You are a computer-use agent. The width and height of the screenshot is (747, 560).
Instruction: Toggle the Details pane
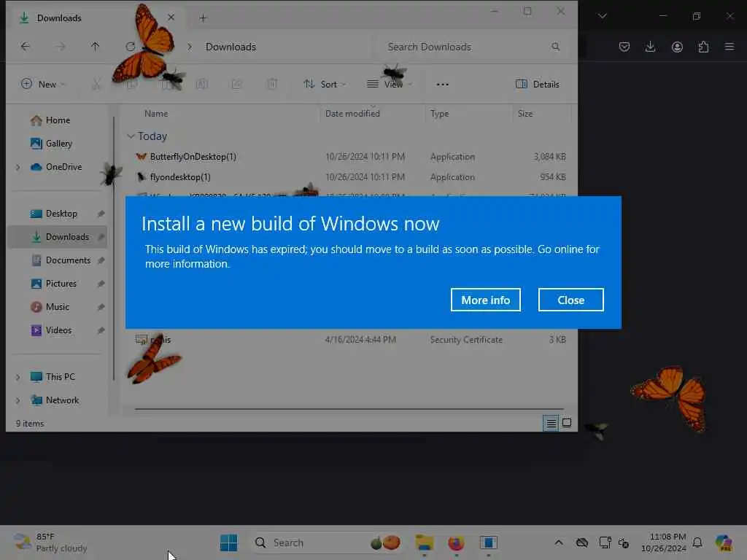pos(538,85)
